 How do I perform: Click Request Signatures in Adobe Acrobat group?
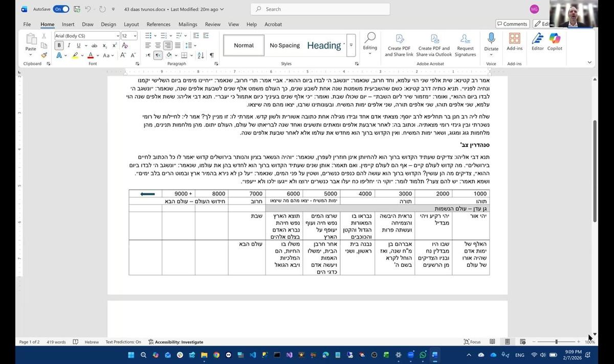[465, 45]
